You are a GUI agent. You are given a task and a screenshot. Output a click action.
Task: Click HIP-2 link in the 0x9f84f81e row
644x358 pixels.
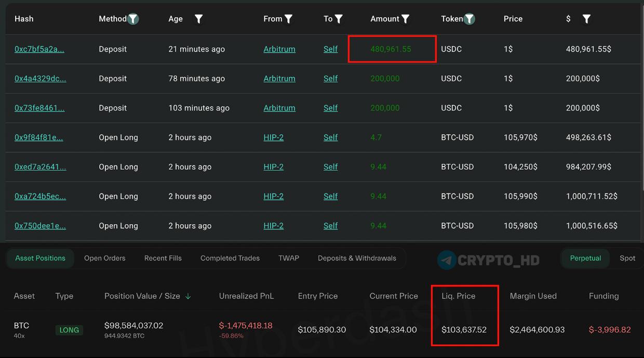point(274,137)
